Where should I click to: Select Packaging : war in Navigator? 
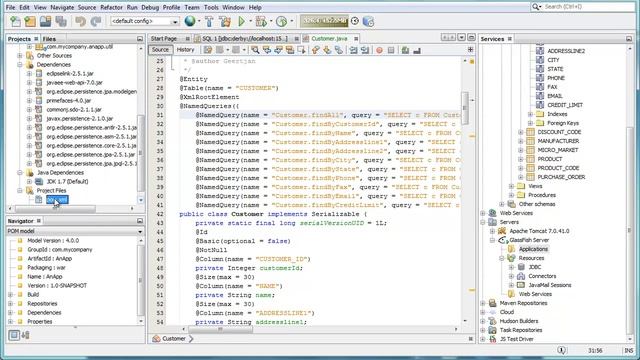click(x=46, y=268)
